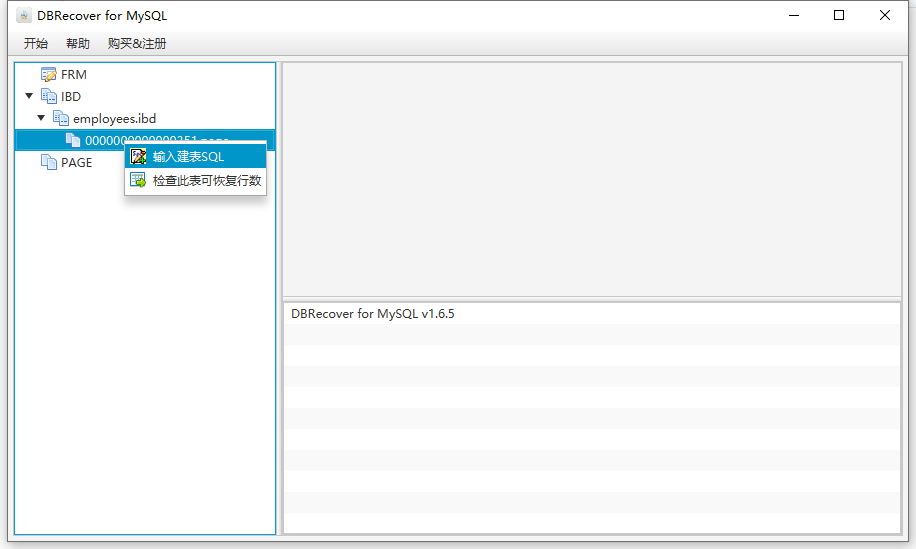916x549 pixels.
Task: Select the FRM tree item
Action: (74, 75)
